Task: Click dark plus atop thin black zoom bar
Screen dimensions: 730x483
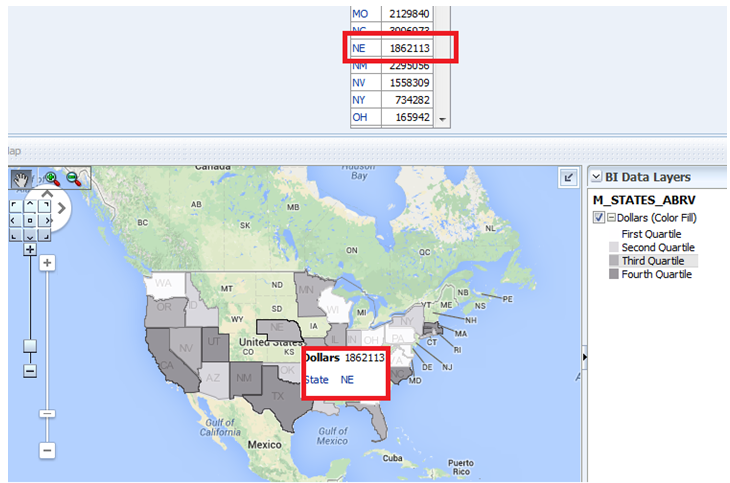Action: pyautogui.click(x=30, y=250)
